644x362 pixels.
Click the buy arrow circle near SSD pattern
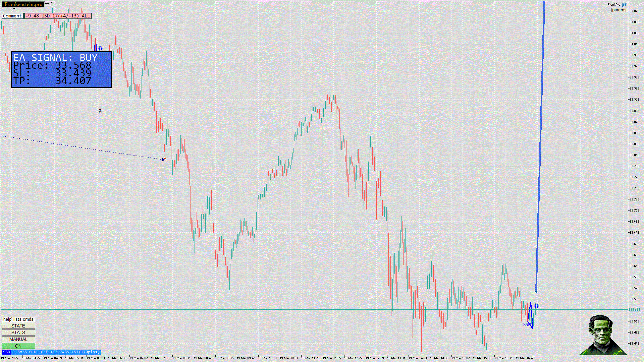[x=536, y=306]
